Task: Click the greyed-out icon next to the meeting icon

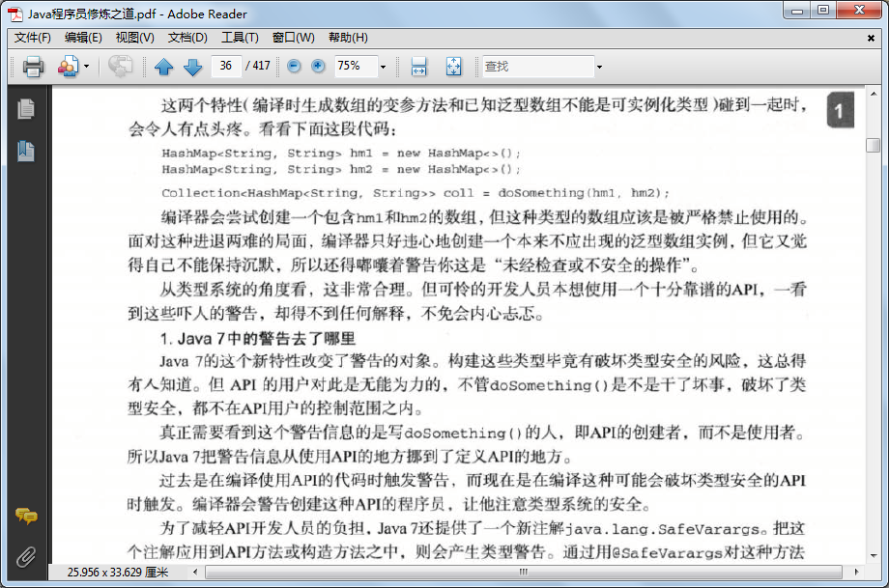Action: (120, 67)
